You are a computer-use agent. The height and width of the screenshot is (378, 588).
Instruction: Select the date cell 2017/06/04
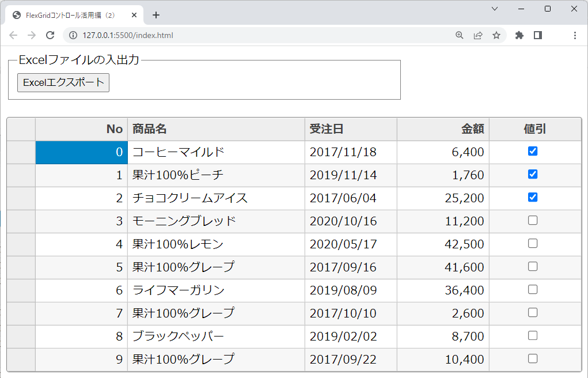pyautogui.click(x=351, y=198)
